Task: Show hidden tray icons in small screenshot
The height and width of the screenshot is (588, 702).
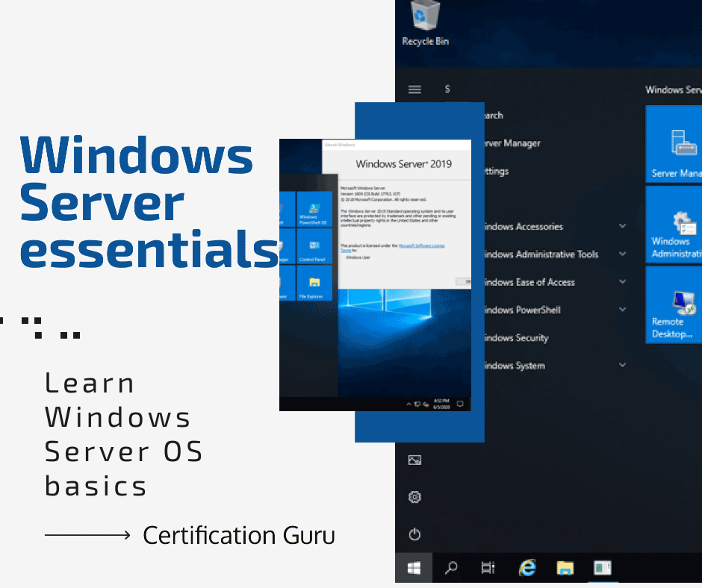Action: (409, 404)
